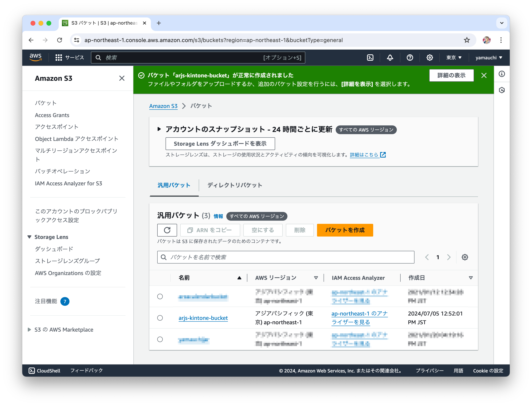Click CloudShell in the footer
The width and height of the screenshot is (532, 406).
pyautogui.click(x=44, y=371)
